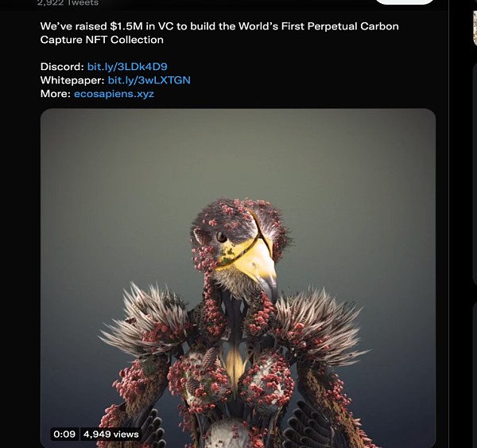Click the 0:09 video duration badge
Image resolution: width=477 pixels, height=448 pixels.
(64, 434)
